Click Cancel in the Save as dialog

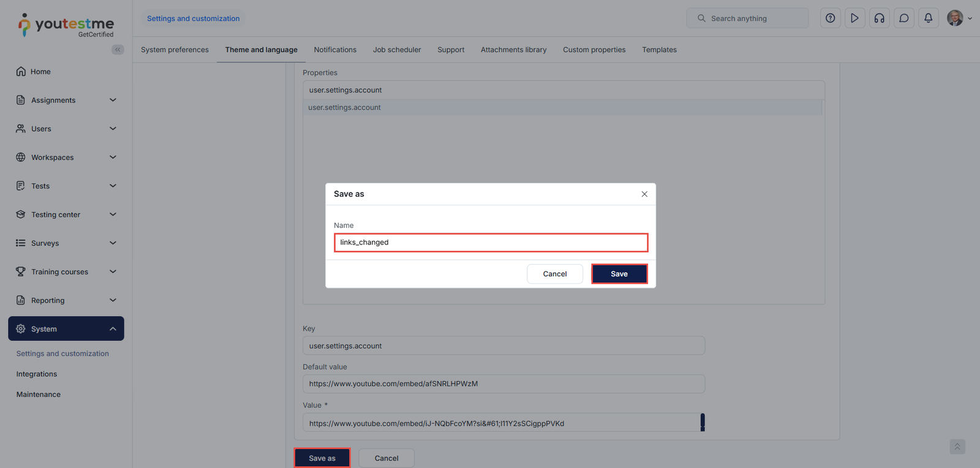554,274
